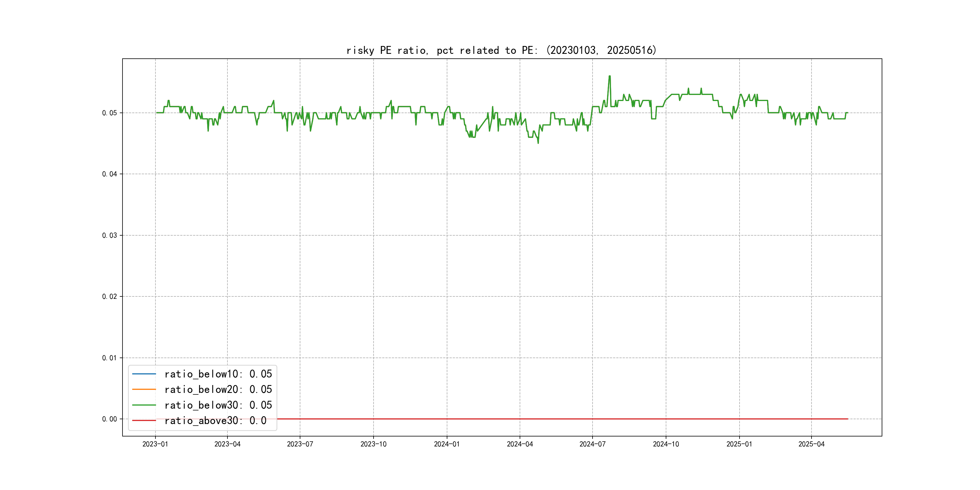Click the 0.03 y-axis label

coord(109,236)
